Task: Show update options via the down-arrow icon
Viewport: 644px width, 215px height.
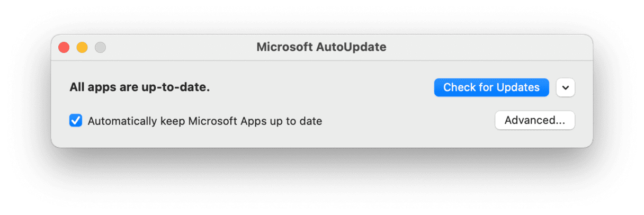Action: click(566, 88)
